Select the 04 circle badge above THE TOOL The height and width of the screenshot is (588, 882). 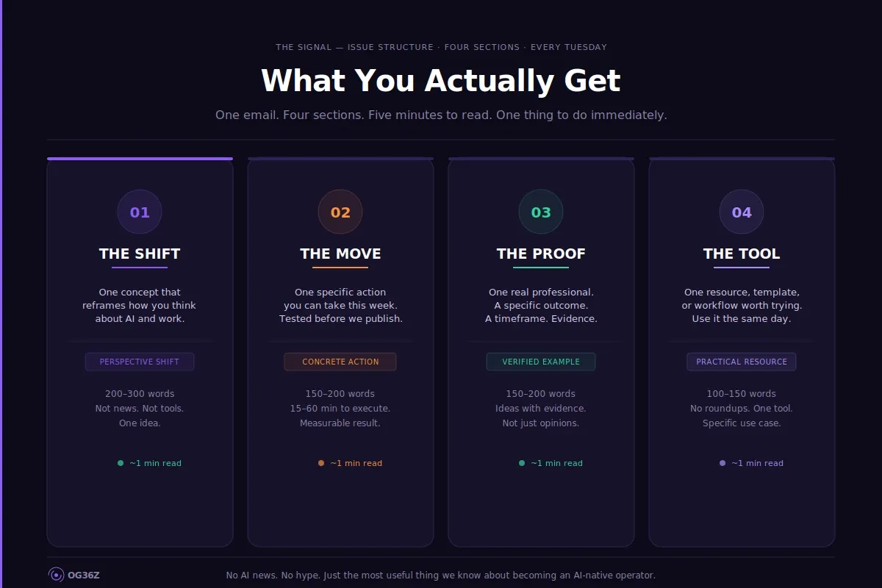tap(742, 212)
